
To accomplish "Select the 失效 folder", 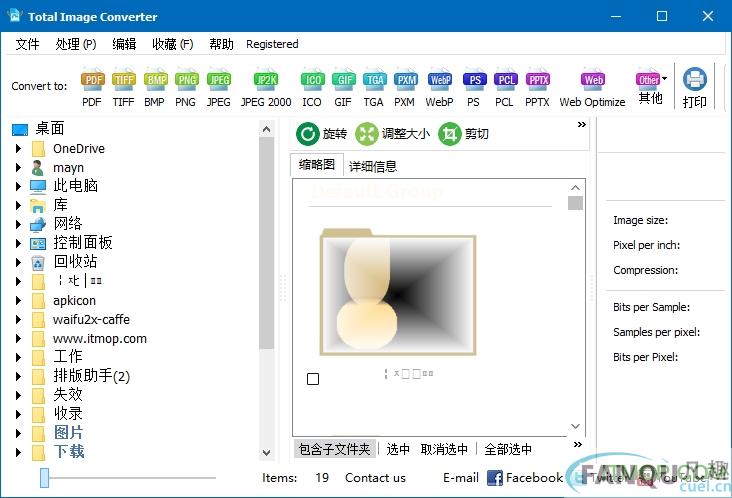I will [68, 395].
